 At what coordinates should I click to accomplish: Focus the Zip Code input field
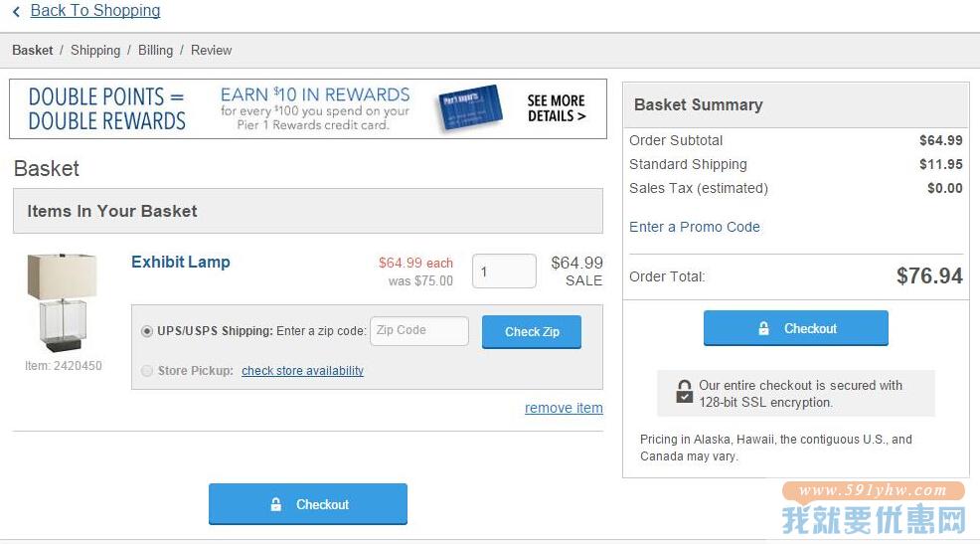point(419,331)
